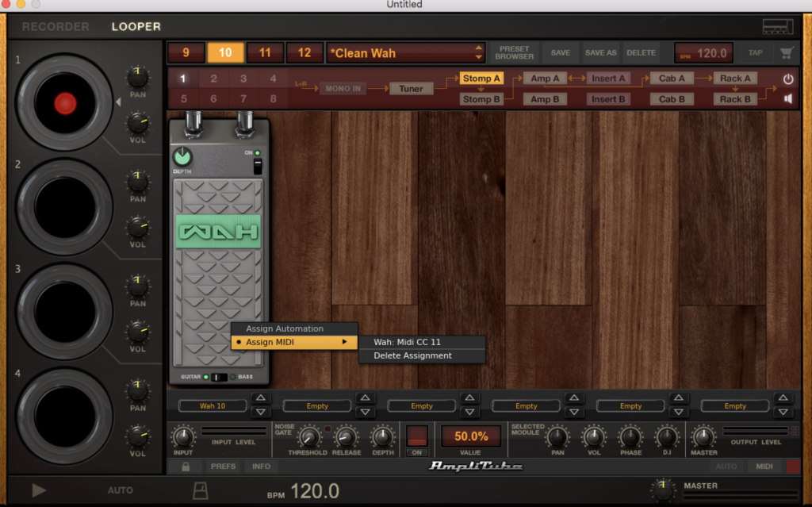812x507 pixels.
Task: Click the lock icon beside PREFS
Action: pos(186,467)
